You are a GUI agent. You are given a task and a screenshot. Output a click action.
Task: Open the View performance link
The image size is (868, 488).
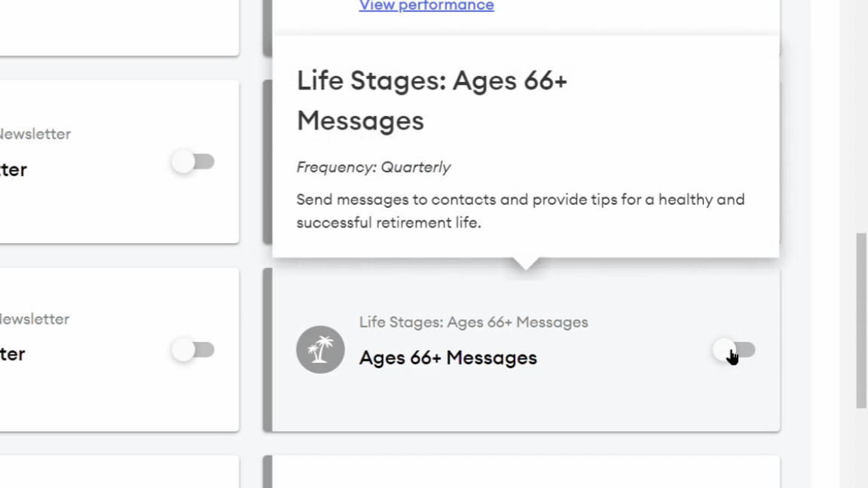[x=426, y=6]
